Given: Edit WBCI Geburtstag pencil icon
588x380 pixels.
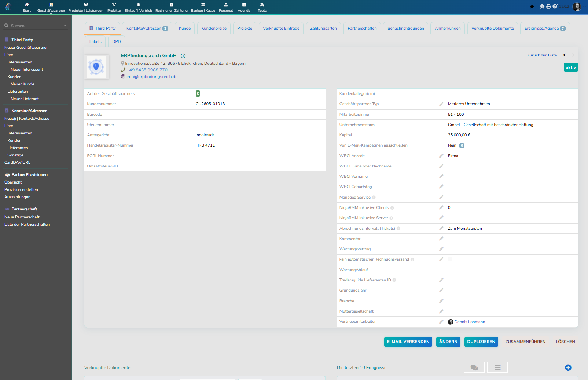Looking at the screenshot, I should pyautogui.click(x=441, y=187).
